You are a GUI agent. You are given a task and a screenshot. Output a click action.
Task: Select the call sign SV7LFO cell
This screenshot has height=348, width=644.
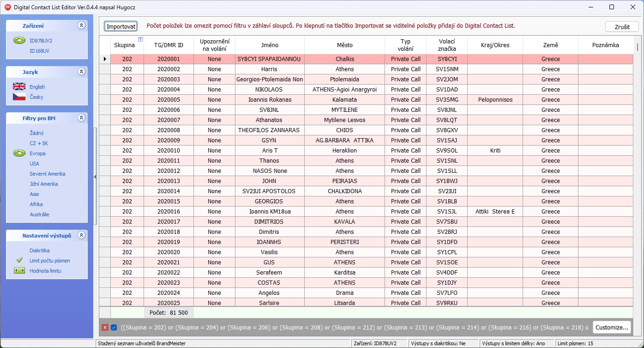[x=447, y=293]
